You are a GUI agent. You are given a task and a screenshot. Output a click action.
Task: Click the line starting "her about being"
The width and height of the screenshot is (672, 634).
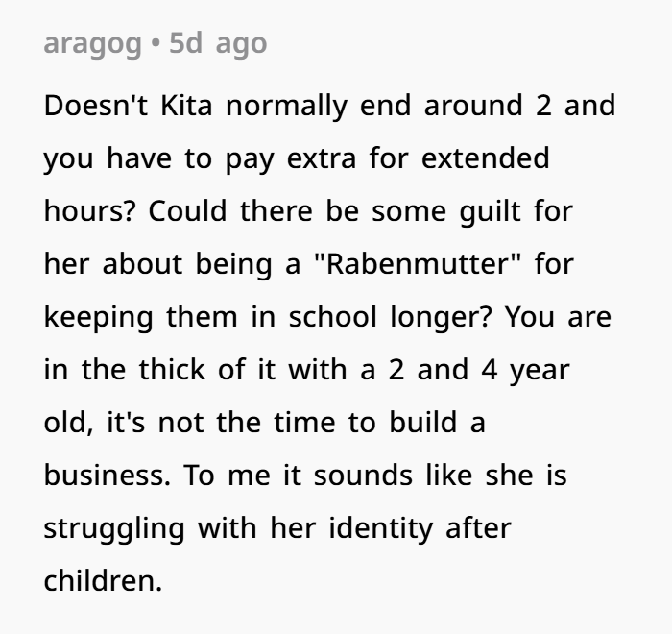coord(308,264)
